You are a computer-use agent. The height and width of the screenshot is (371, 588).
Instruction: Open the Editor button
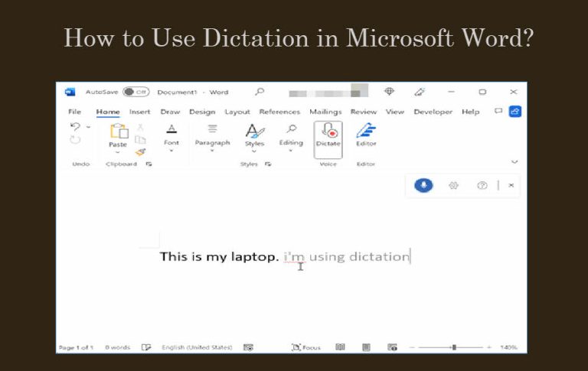pyautogui.click(x=366, y=135)
